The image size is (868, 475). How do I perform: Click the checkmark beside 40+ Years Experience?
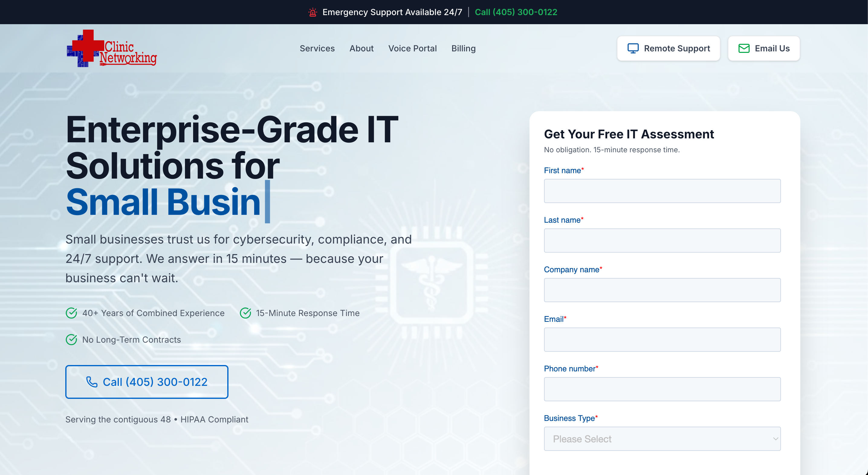[71, 313]
